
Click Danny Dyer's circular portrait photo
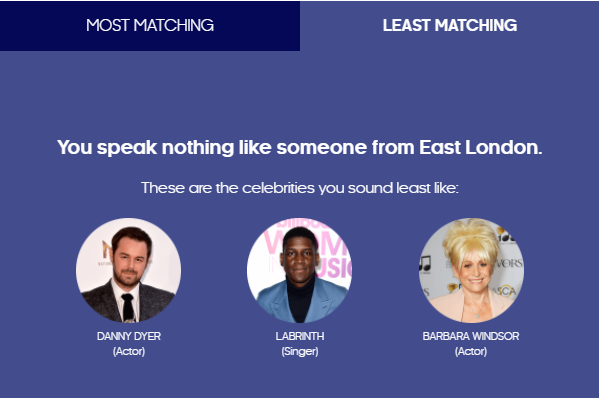[128, 270]
